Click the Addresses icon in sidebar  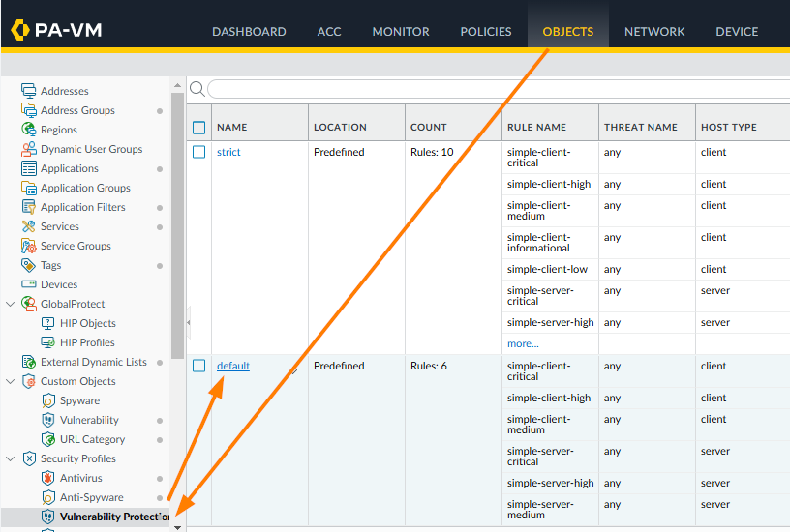coord(29,91)
